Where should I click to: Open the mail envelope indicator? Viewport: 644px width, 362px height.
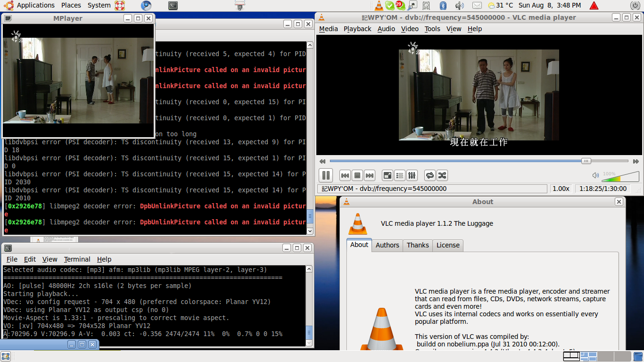point(477,6)
